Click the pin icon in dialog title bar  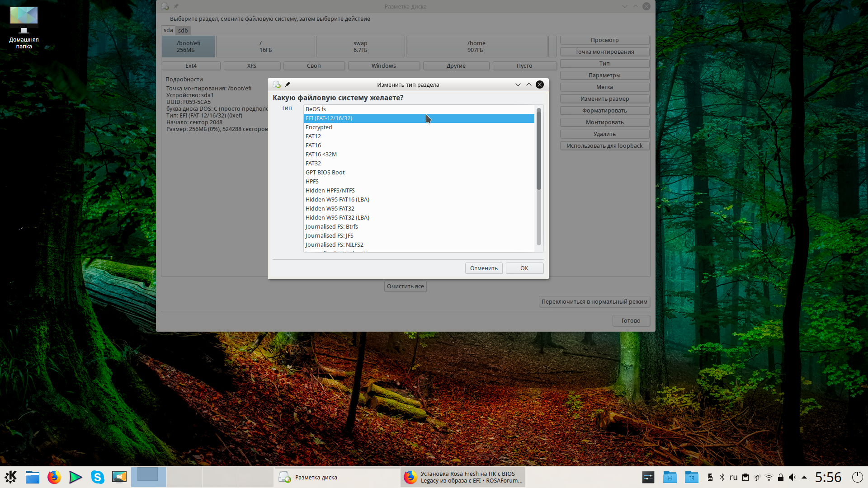tap(288, 84)
